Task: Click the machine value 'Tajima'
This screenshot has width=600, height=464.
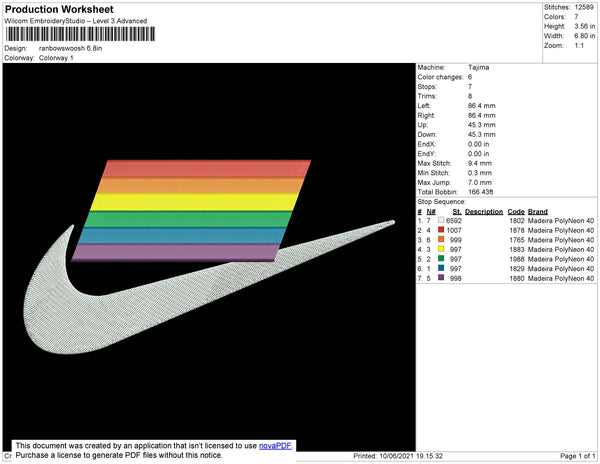Action: click(478, 67)
